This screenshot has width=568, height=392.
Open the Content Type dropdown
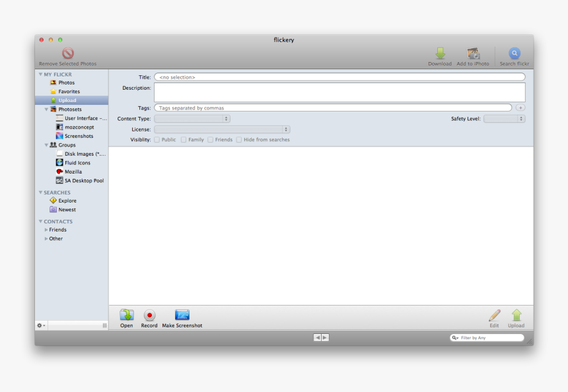pyautogui.click(x=192, y=119)
